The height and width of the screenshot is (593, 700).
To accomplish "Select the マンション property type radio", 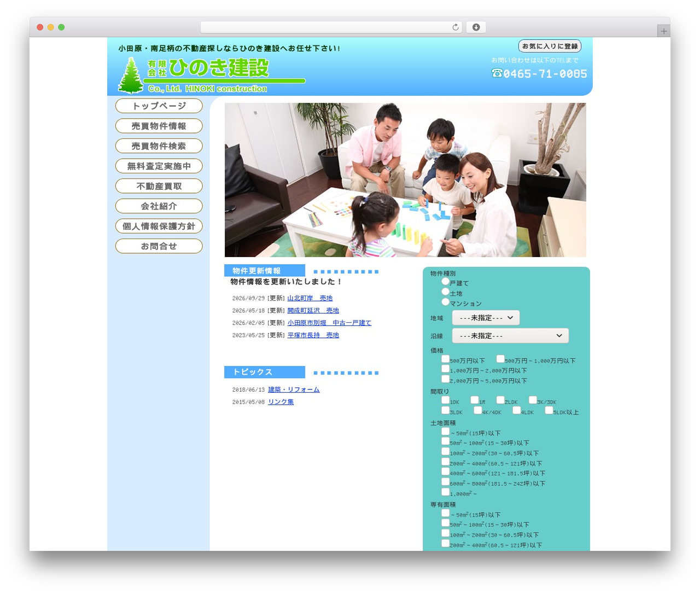I will coord(446,302).
